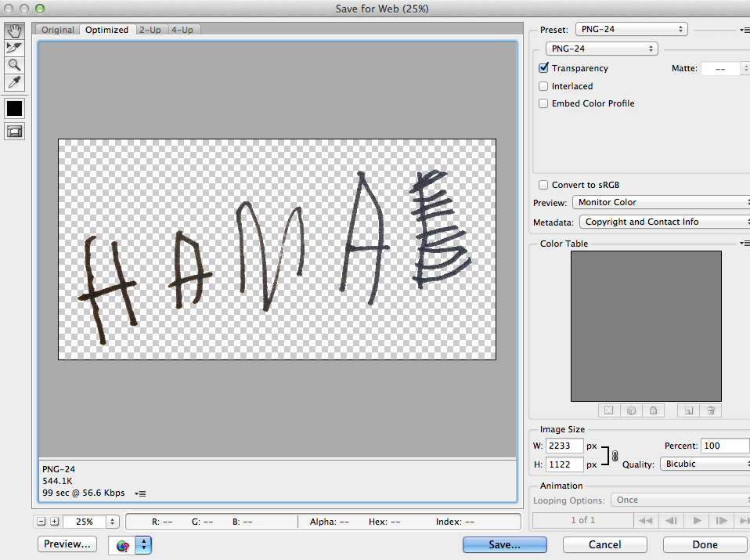
Task: Click the Save... button
Action: tap(505, 544)
